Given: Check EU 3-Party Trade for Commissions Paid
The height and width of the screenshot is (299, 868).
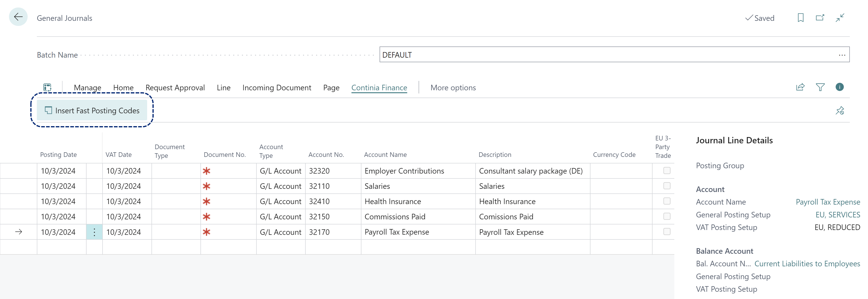Looking at the screenshot, I should [667, 216].
